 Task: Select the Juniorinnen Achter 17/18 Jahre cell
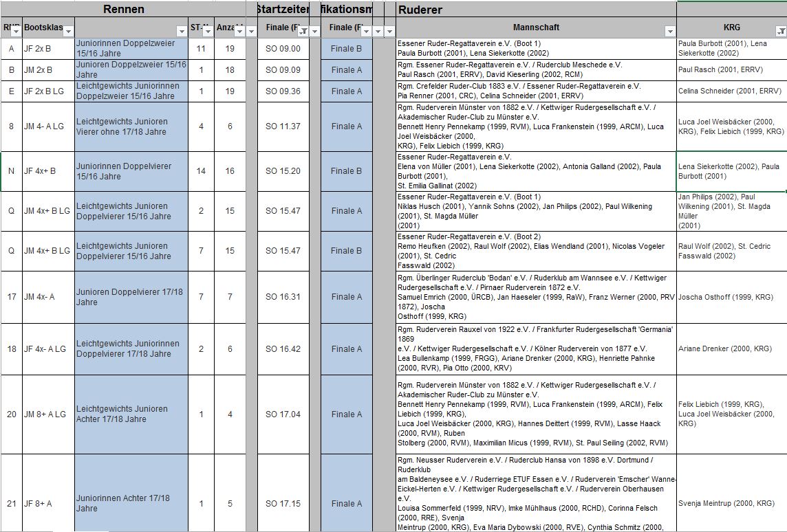(x=131, y=503)
